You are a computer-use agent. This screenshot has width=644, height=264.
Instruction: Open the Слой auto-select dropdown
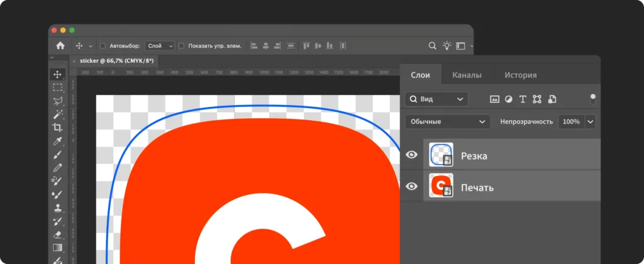160,46
